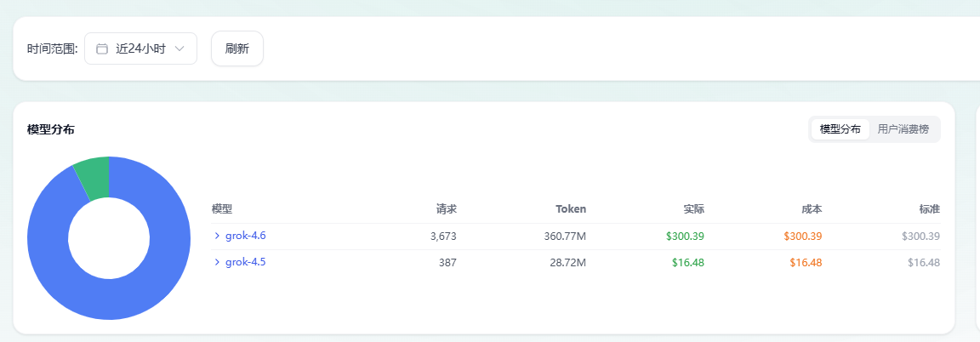Switch to the 用户消费榜 tab
This screenshot has height=342, width=980.
[903, 129]
